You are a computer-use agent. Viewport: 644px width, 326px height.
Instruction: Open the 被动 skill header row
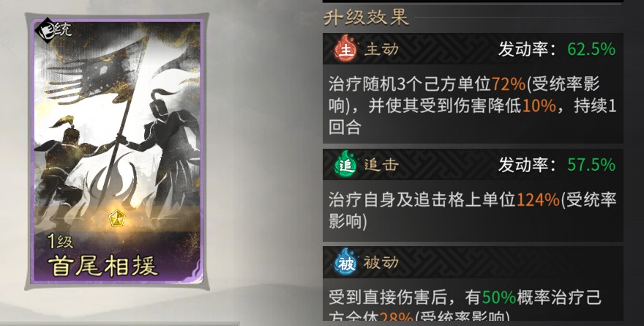(473, 262)
